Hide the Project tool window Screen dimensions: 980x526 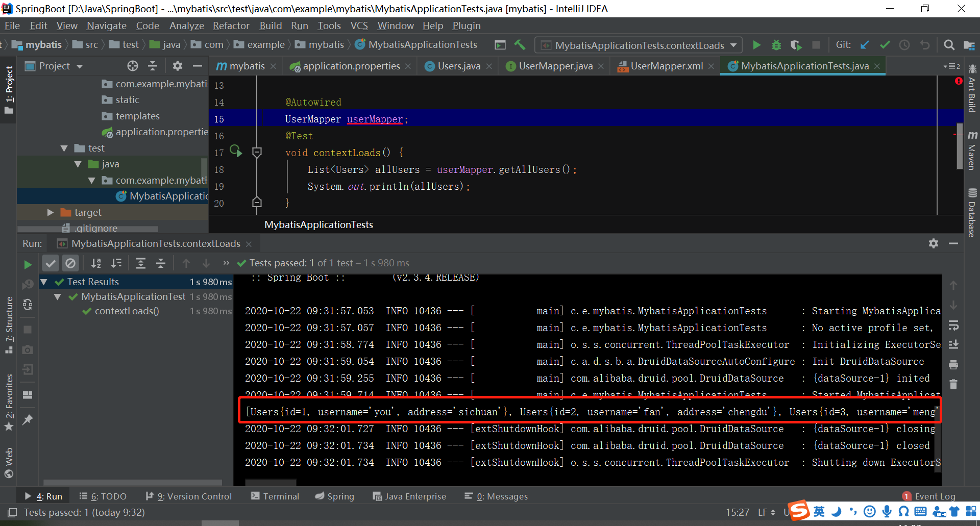198,66
